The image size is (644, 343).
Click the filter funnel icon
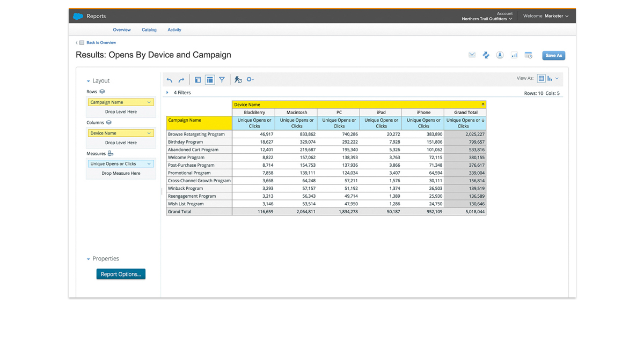[222, 80]
